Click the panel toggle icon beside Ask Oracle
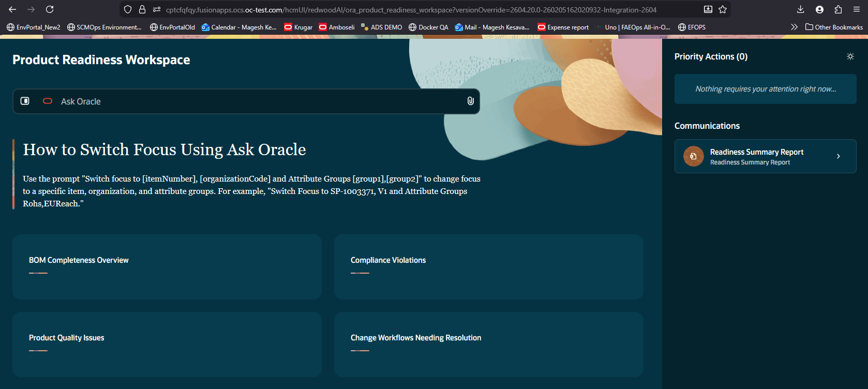 point(25,101)
